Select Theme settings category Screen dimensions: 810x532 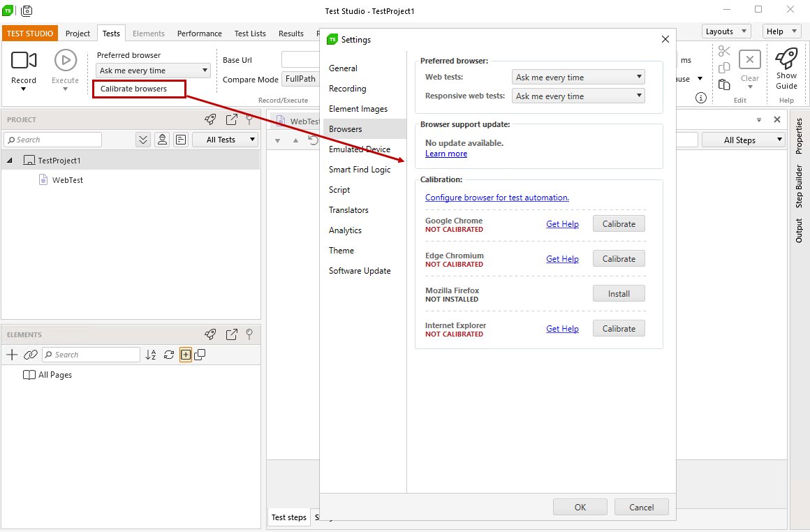(x=341, y=251)
